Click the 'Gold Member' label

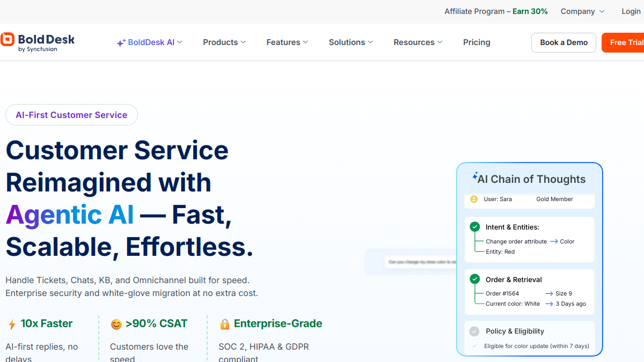coord(554,199)
